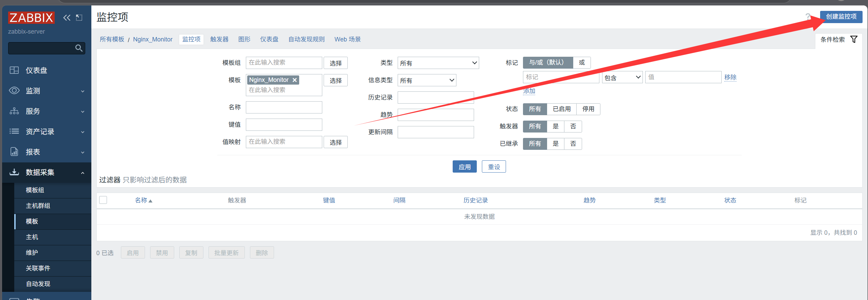Click the 仪表盘 dashboard icon in sidebar
Viewport: 868px width, 300px height.
pyautogui.click(x=14, y=70)
